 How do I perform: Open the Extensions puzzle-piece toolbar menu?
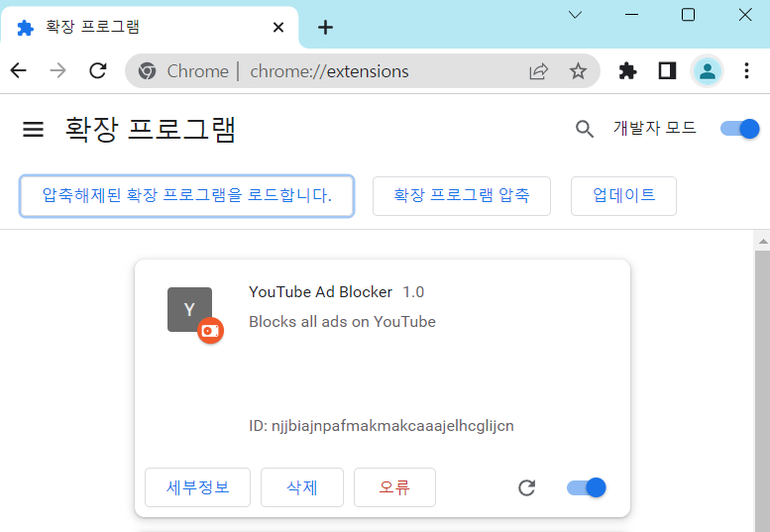[x=627, y=71]
